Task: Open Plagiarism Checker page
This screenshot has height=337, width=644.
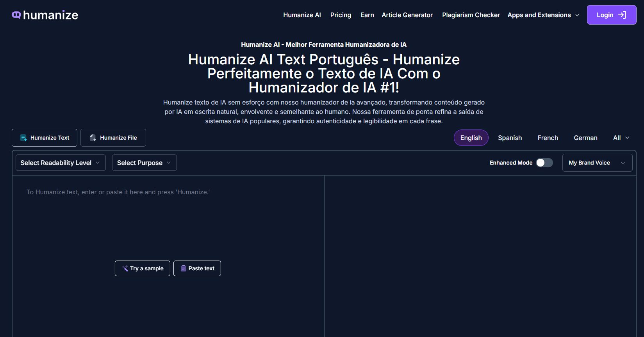Action: click(x=471, y=15)
